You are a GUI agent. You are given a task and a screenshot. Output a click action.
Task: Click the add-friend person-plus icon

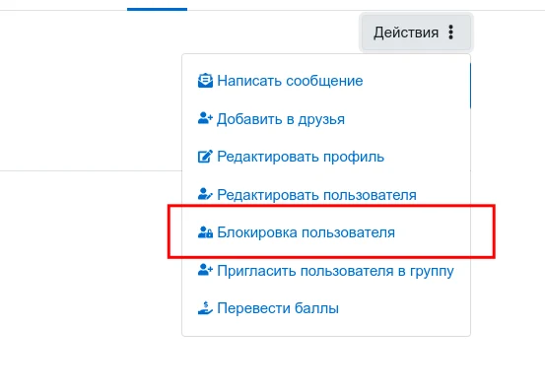205,118
